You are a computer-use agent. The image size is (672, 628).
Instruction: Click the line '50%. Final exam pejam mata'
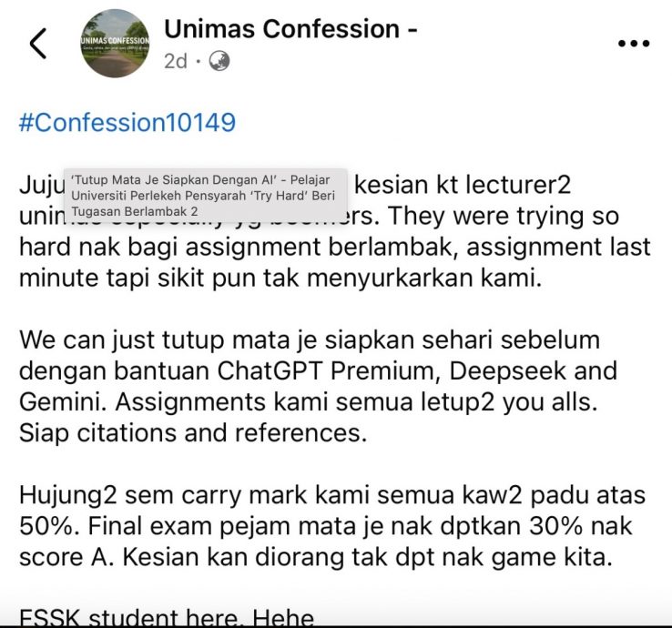pyautogui.click(x=326, y=526)
